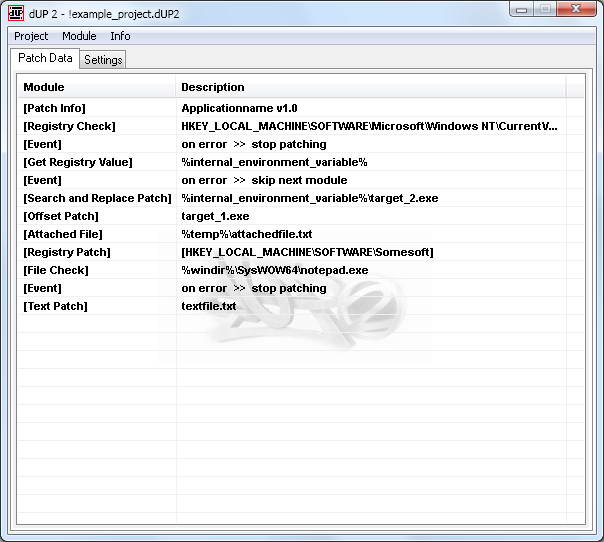Click the 'Applicationname v1.0' description

pos(239,108)
